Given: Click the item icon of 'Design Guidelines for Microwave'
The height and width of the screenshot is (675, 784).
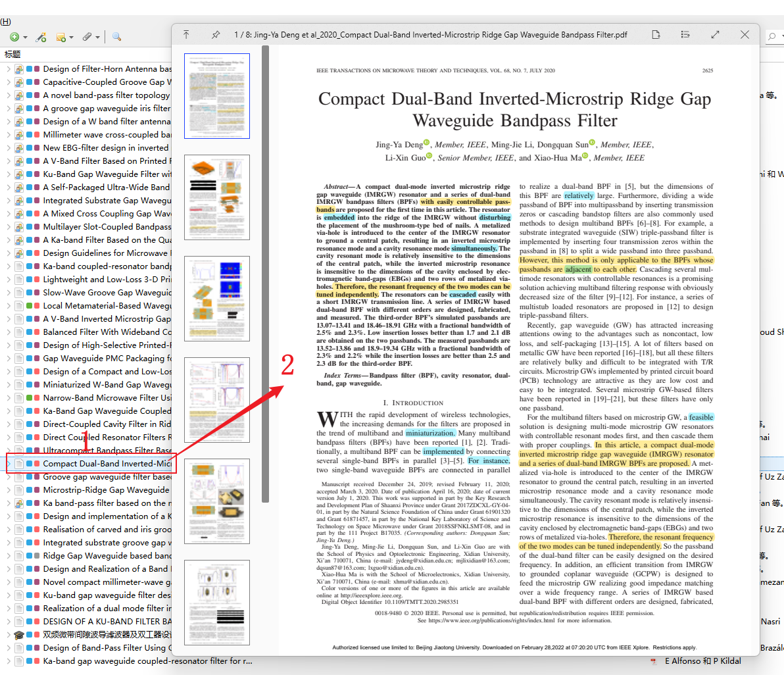Looking at the screenshot, I should [x=19, y=253].
